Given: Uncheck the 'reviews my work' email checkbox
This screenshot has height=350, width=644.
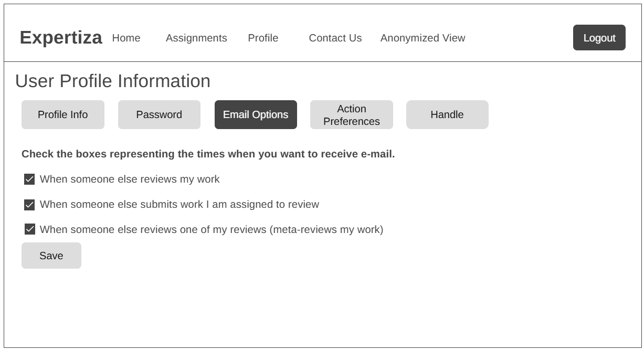Looking at the screenshot, I should [29, 179].
